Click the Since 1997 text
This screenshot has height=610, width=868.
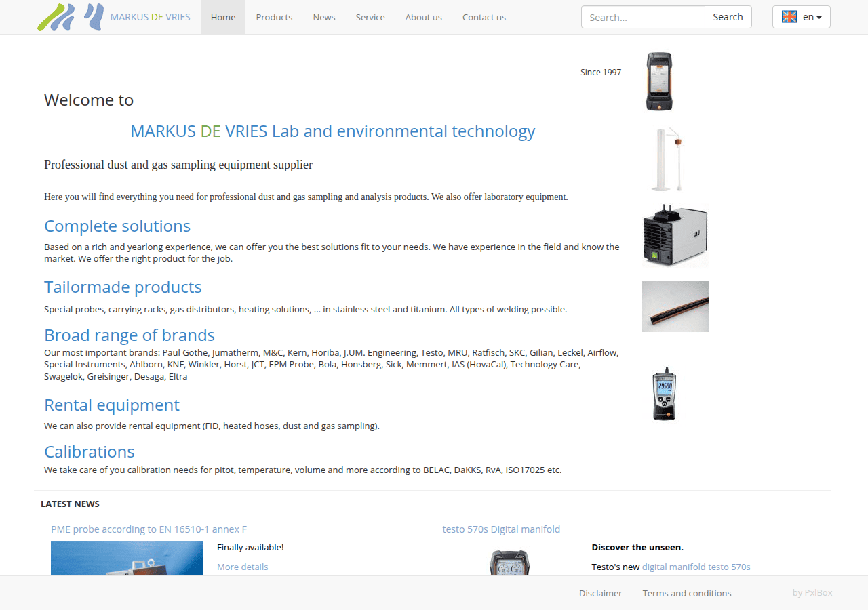(x=601, y=72)
